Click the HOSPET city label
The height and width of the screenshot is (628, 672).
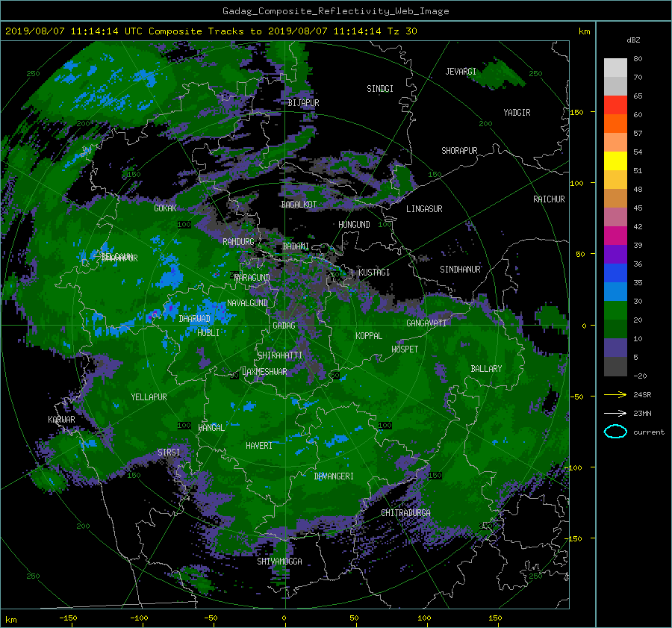405,349
